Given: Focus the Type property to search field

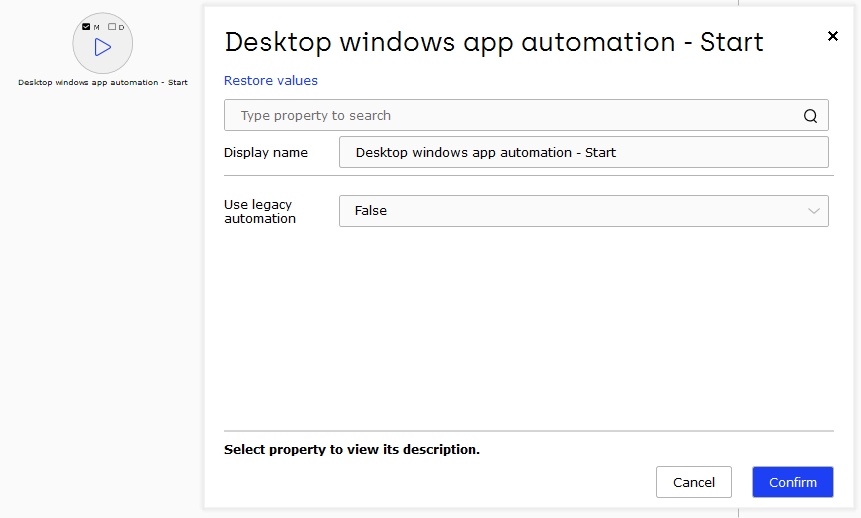Looking at the screenshot, I should tap(526, 115).
